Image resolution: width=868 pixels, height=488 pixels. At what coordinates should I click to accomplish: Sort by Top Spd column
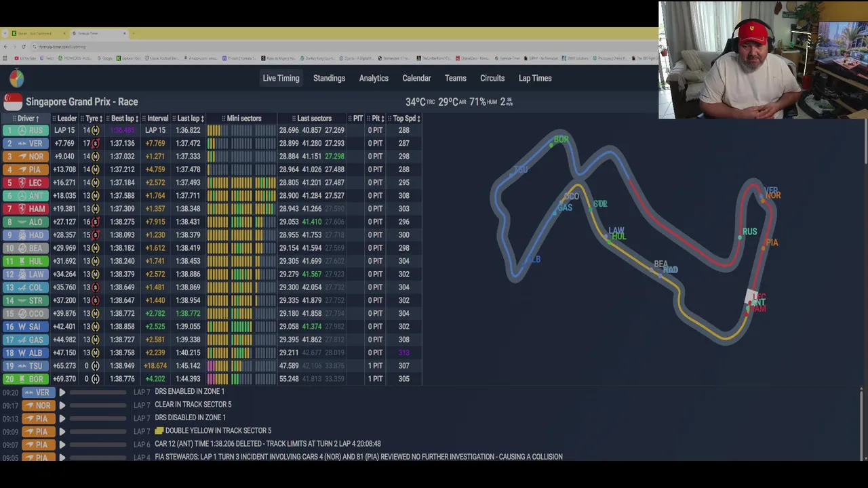tap(404, 119)
